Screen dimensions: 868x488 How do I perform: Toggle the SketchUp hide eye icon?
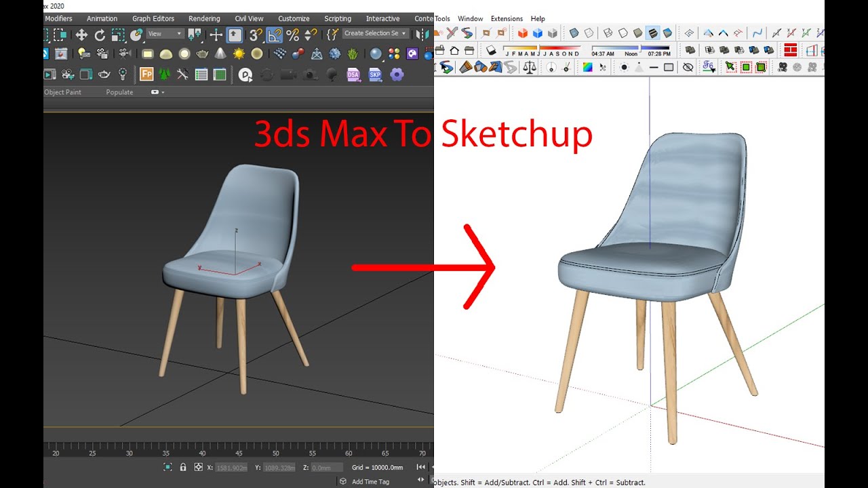tap(688, 67)
